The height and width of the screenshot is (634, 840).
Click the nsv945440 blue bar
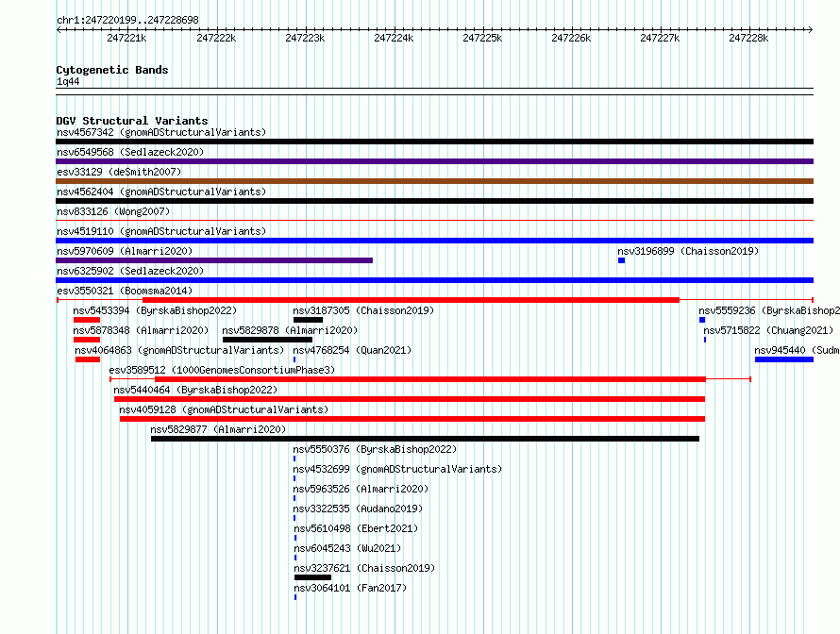point(784,359)
